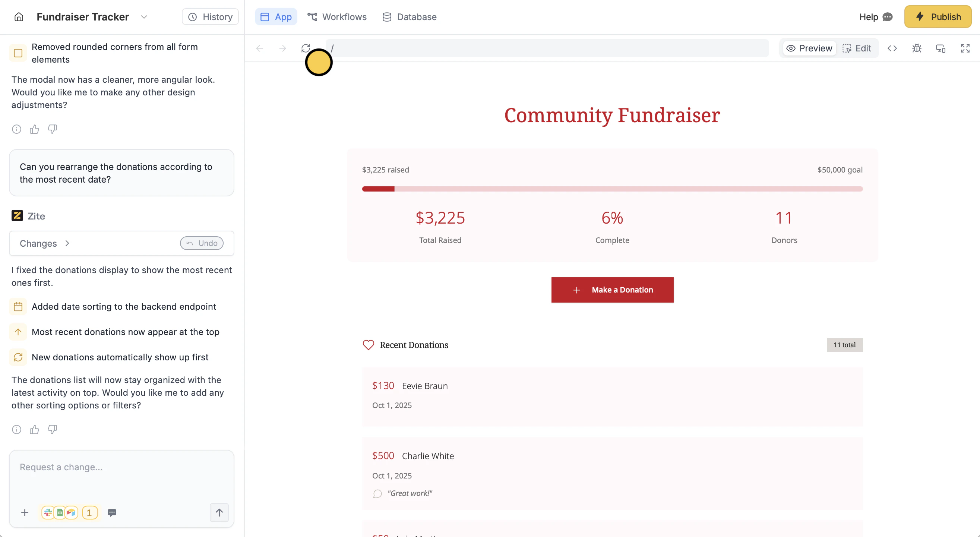
Task: Switch to the Database tab
Action: pyautogui.click(x=409, y=17)
